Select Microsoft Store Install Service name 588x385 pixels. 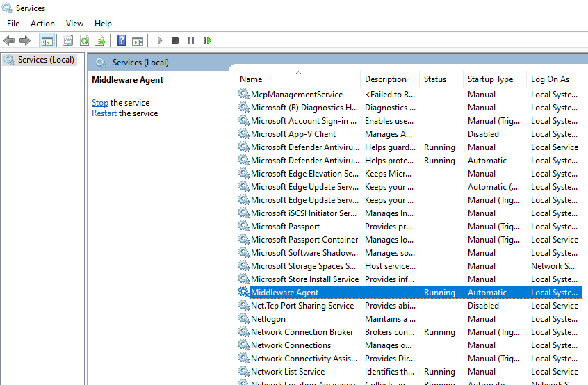(x=304, y=279)
